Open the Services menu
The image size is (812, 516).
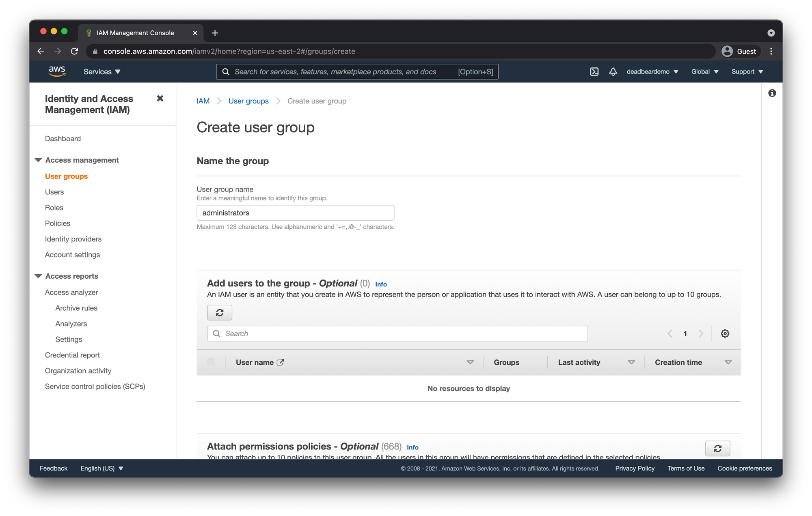[x=102, y=72]
